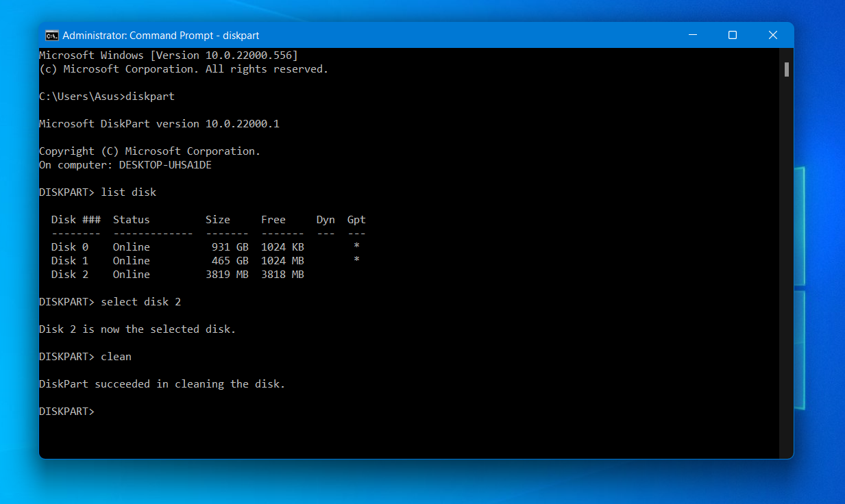Viewport: 845px width, 504px height.
Task: Click the 'Online' status of Disk 2
Action: click(132, 275)
